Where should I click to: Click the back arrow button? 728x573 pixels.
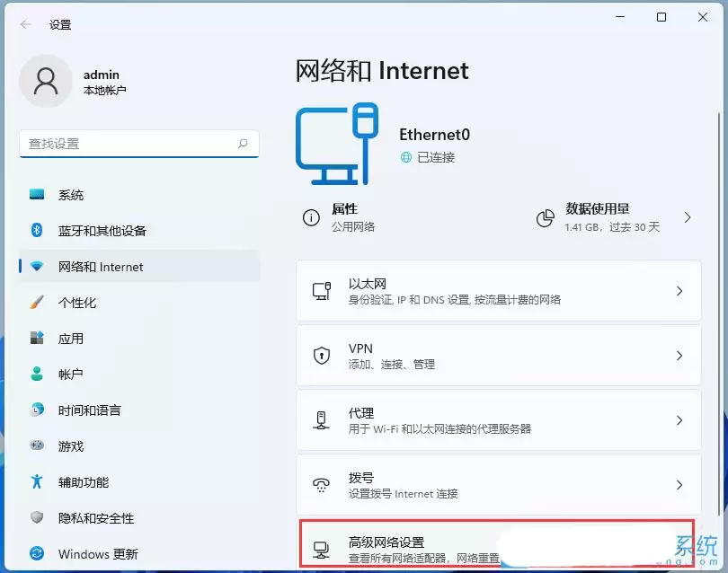(24, 24)
